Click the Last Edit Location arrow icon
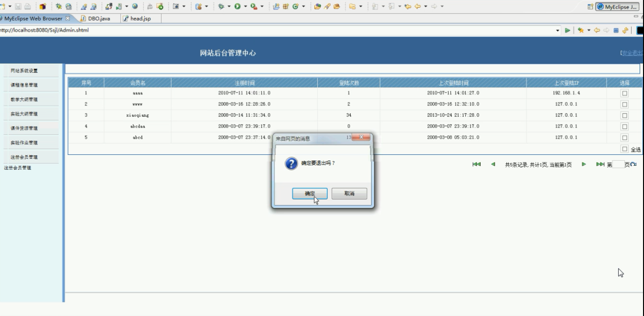 [x=408, y=6]
